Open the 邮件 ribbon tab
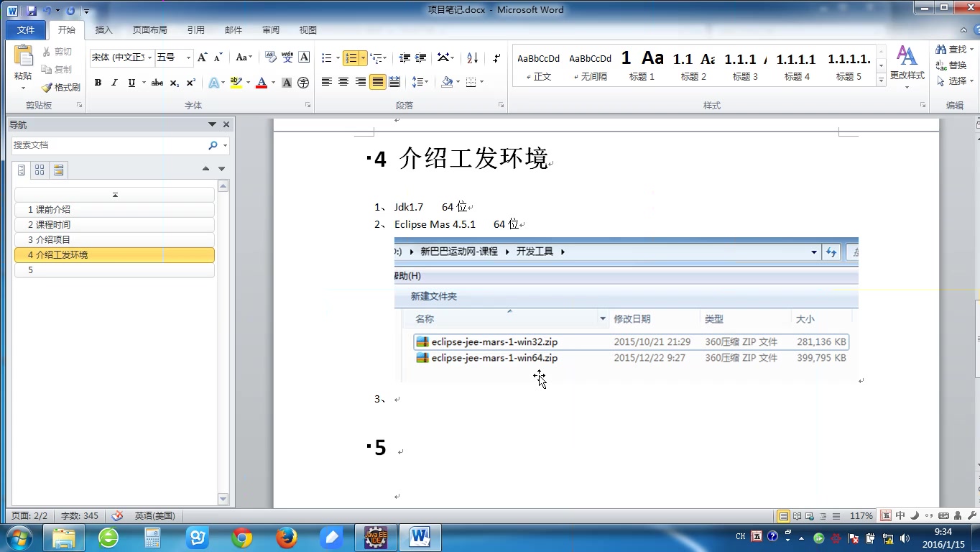The width and height of the screenshot is (980, 552). [233, 29]
